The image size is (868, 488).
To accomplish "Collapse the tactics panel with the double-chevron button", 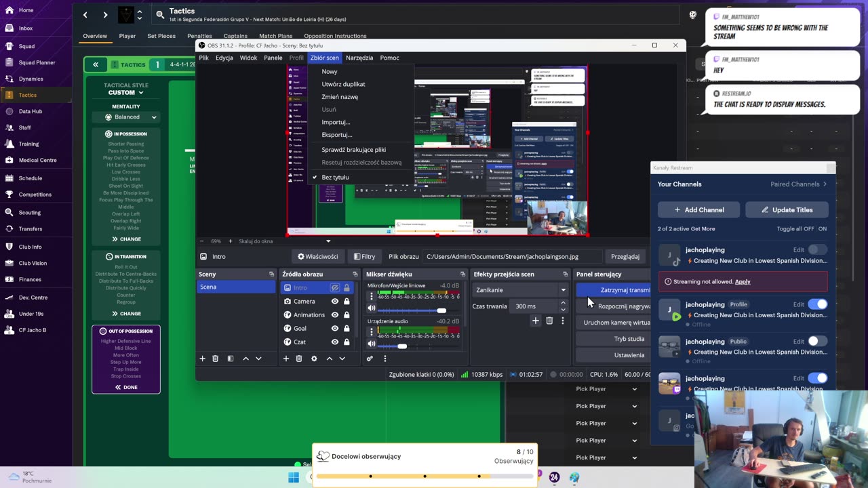I will point(96,64).
